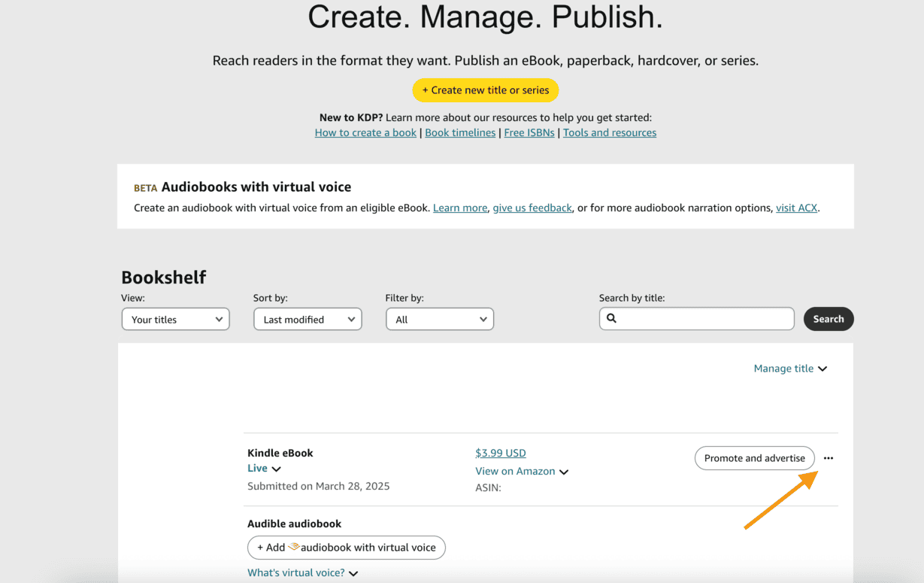Open the 'Manage title' dropdown

pos(789,368)
